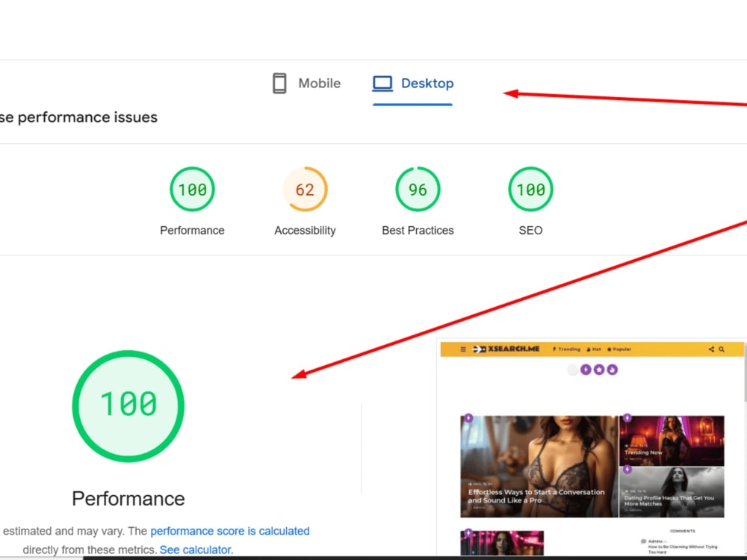
Task: Click the Best Practices label
Action: point(418,231)
